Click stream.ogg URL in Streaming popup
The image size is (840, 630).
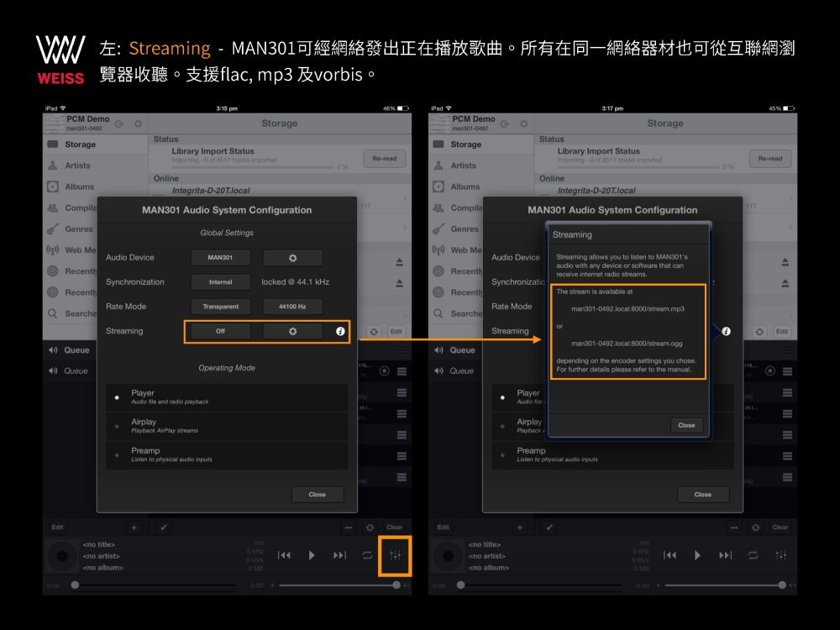[627, 344]
